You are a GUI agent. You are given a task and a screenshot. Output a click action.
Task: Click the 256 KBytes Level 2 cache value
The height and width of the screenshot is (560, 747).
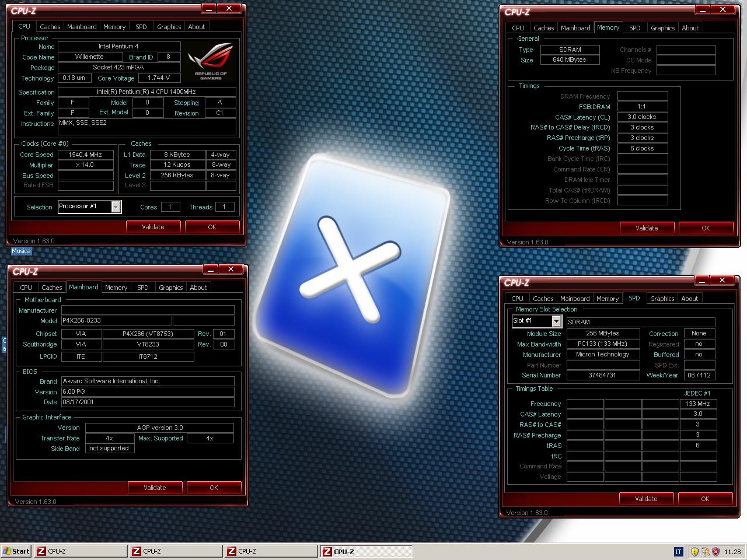(178, 175)
